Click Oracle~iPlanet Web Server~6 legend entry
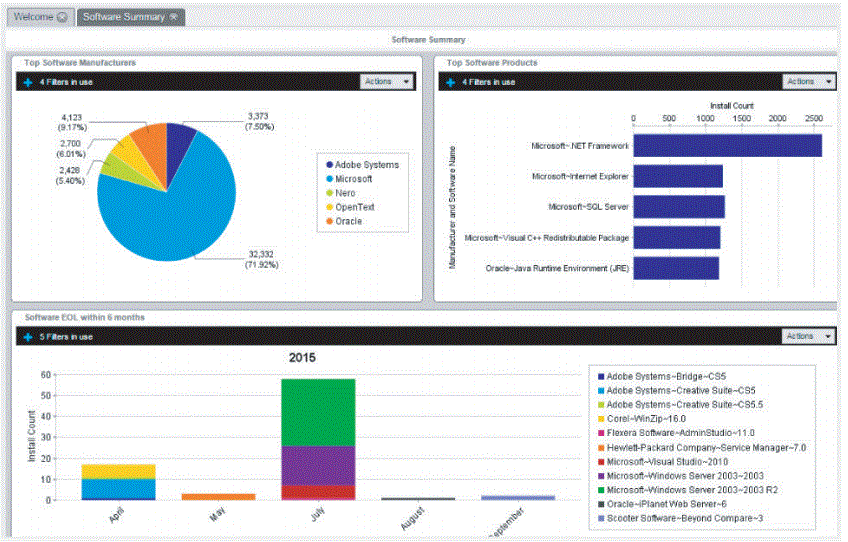The width and height of the screenshot is (848, 542). [662, 504]
